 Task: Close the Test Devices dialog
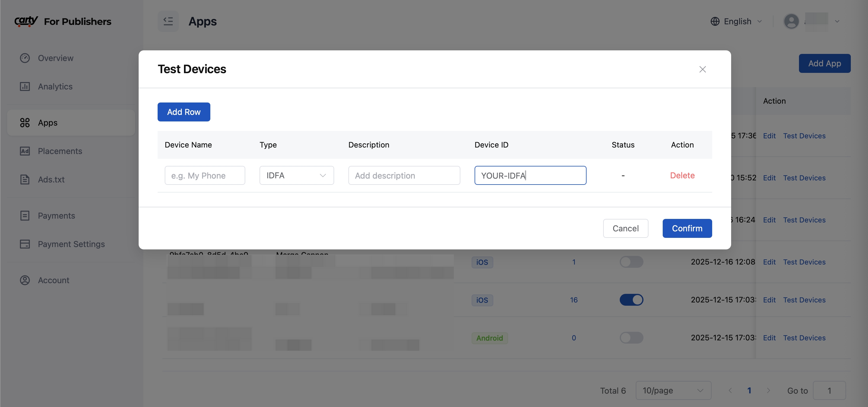tap(702, 69)
